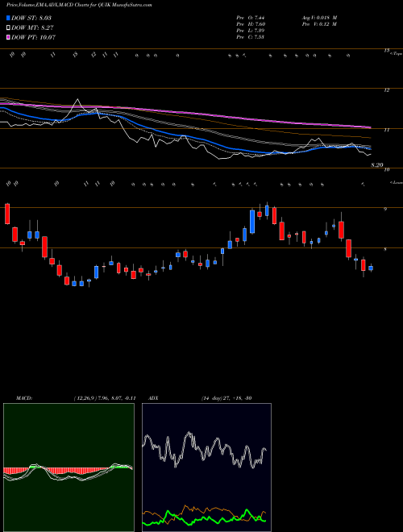Click the 8.20 price label on the EMA chart
Viewport: 403px width, 532px height.
click(x=377, y=165)
